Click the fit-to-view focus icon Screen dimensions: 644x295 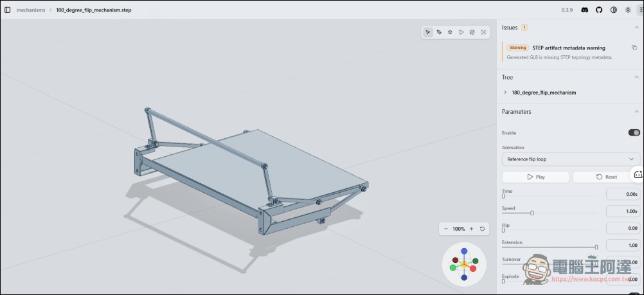pos(483,32)
